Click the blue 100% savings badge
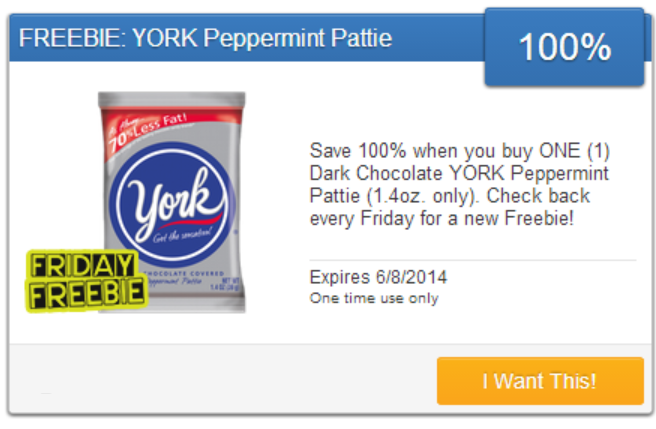The height and width of the screenshot is (429, 656). pos(564,46)
